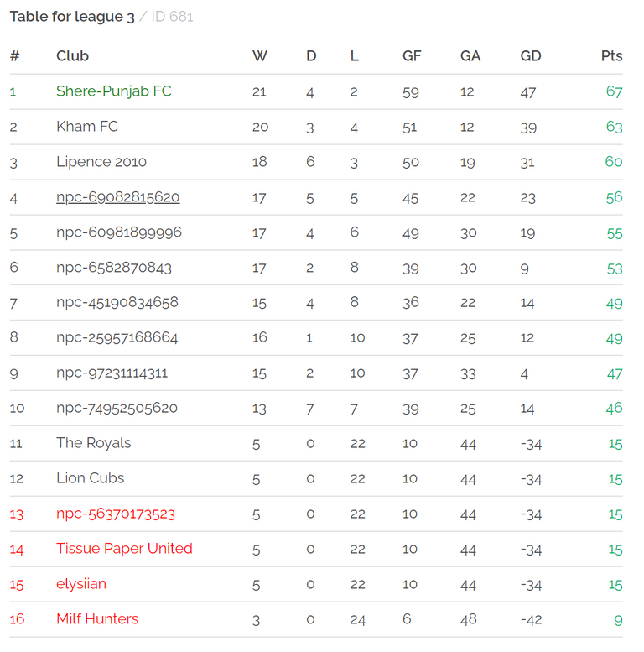Image resolution: width=644 pixels, height=652 pixels.
Task: Open The Royals club page
Action: (x=93, y=443)
